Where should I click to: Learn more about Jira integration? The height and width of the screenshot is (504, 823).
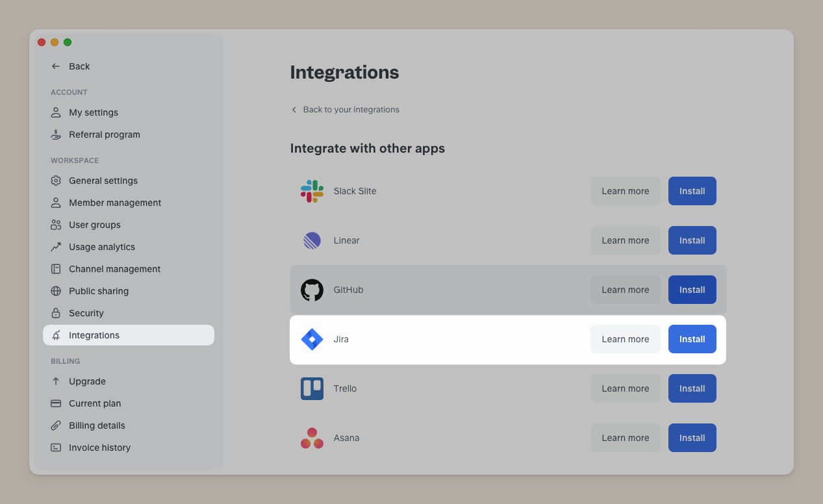click(625, 339)
